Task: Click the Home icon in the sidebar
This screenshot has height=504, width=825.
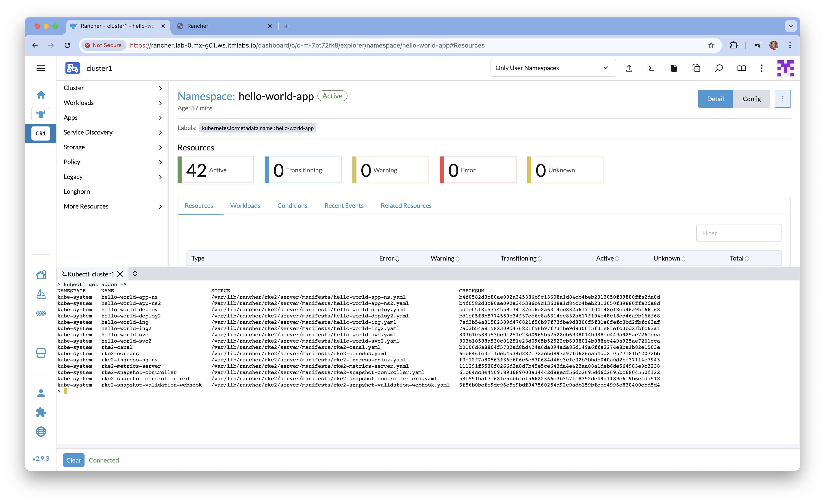Action: [x=41, y=95]
